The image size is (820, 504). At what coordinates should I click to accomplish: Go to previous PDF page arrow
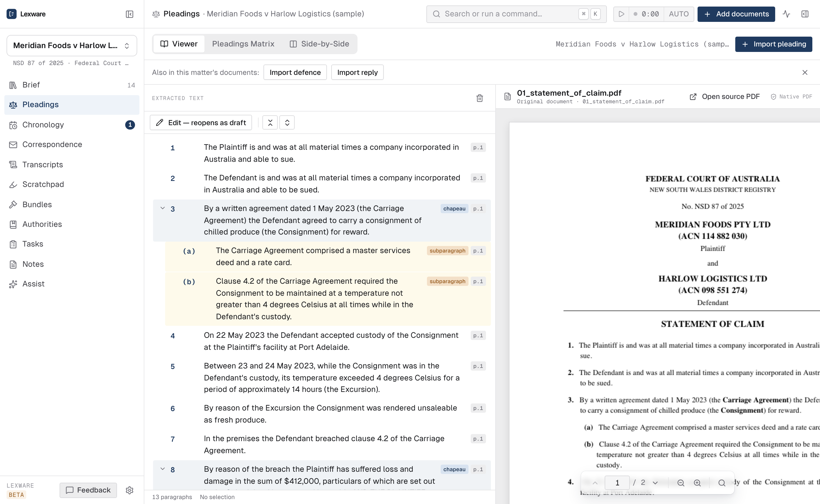(595, 483)
